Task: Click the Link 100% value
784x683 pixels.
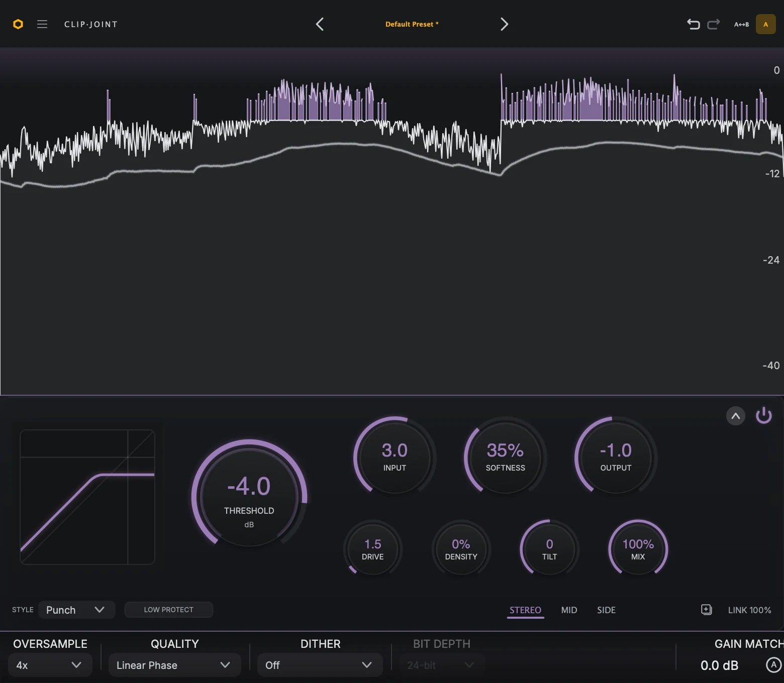Action: [750, 610]
